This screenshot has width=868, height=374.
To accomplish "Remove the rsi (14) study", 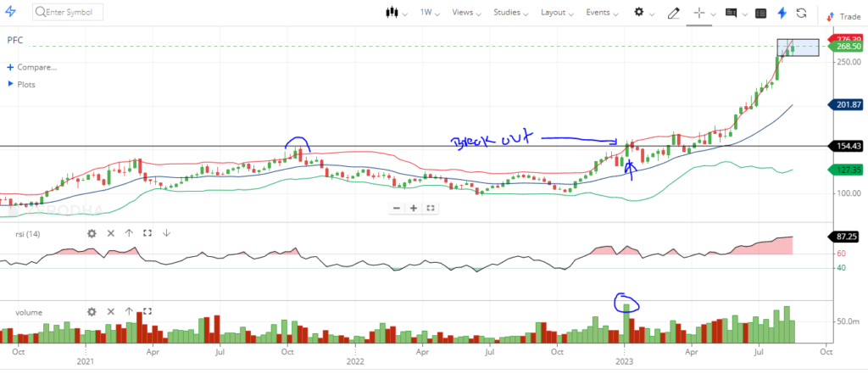I will [x=111, y=233].
